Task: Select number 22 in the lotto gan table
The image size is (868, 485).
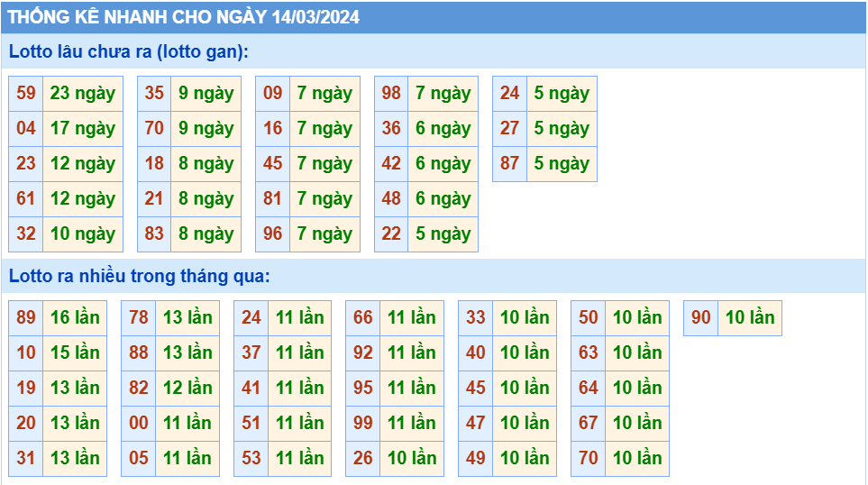Action: 391,234
